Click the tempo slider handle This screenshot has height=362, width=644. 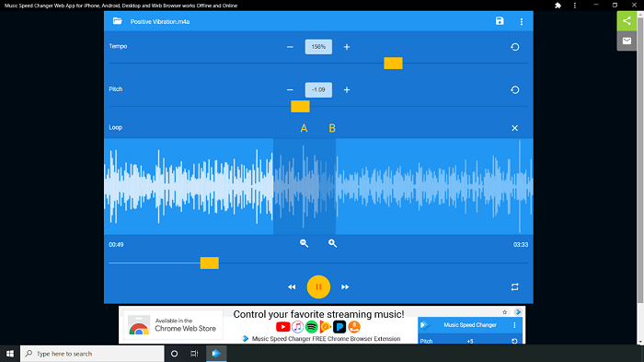point(393,63)
